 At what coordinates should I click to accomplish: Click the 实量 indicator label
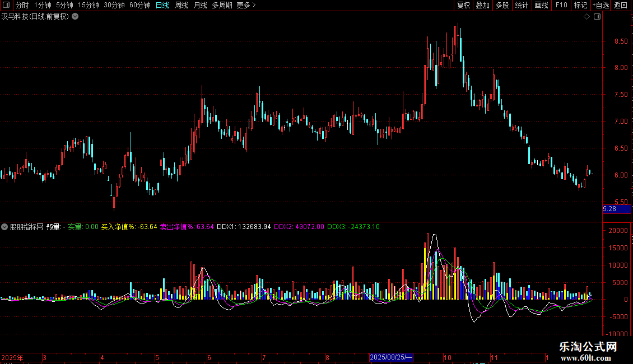pyautogui.click(x=75, y=227)
